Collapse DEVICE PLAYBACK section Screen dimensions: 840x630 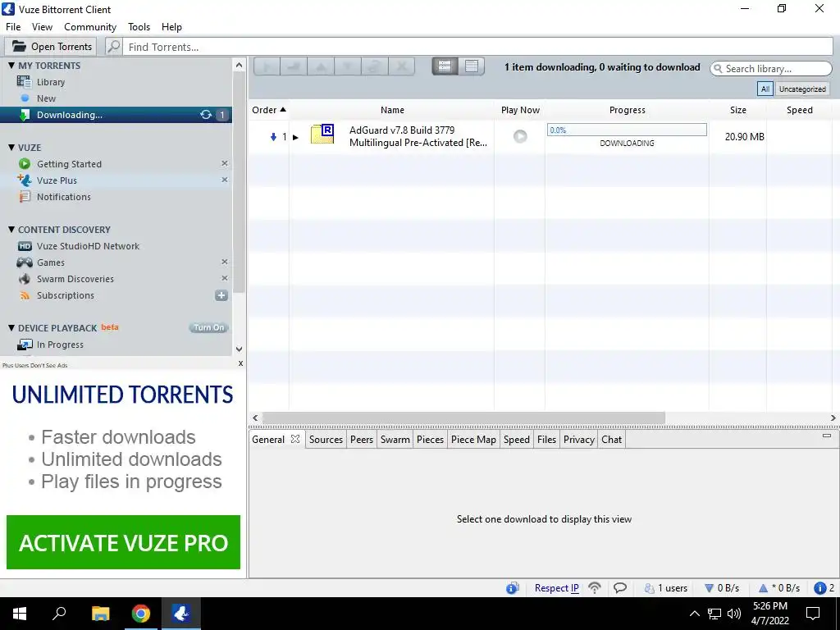click(11, 328)
